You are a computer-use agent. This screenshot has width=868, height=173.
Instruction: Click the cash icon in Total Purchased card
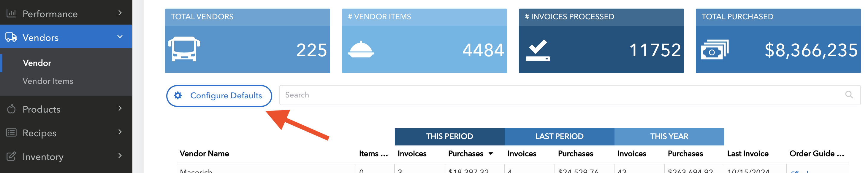click(715, 49)
